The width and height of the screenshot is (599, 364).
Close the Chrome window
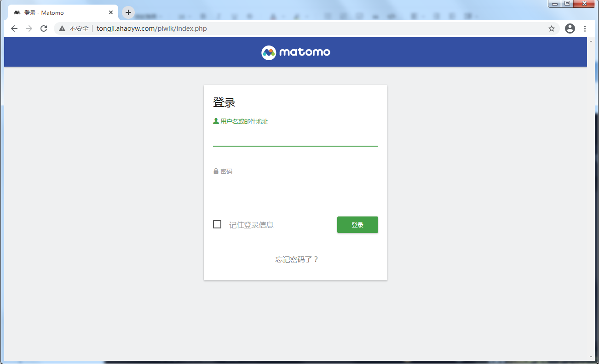584,4
